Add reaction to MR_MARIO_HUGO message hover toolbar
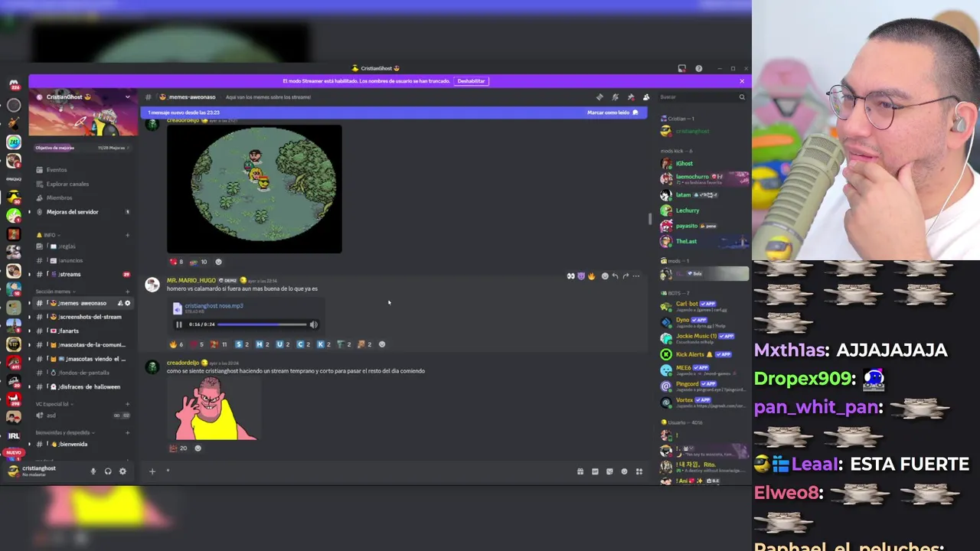980x551 pixels. point(605,276)
